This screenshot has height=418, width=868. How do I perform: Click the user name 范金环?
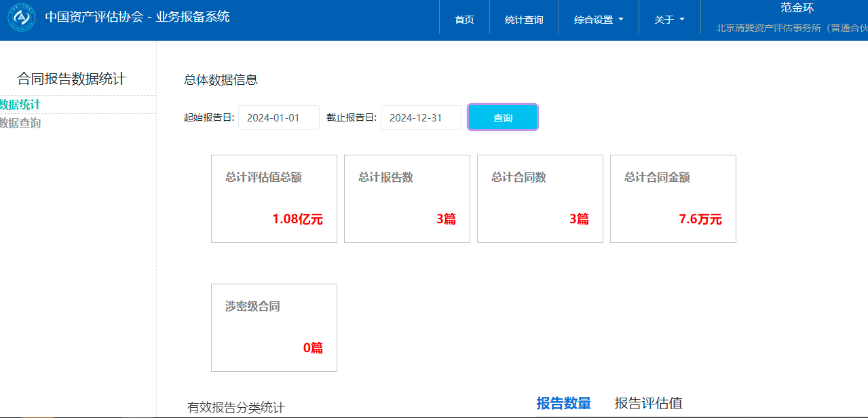coord(797,9)
